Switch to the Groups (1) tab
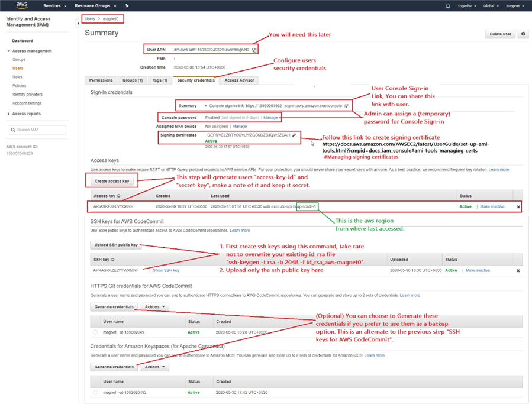 pyautogui.click(x=133, y=80)
